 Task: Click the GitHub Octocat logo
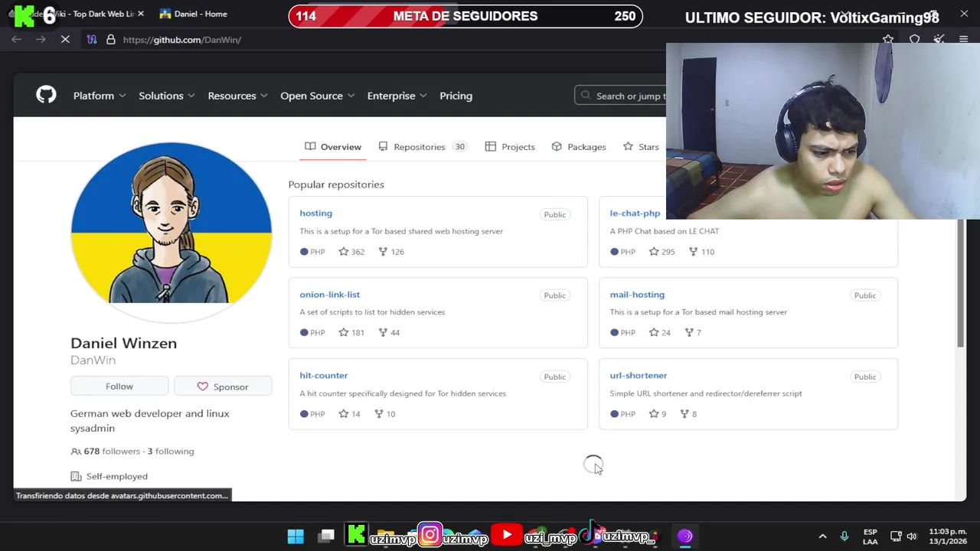pos(46,95)
